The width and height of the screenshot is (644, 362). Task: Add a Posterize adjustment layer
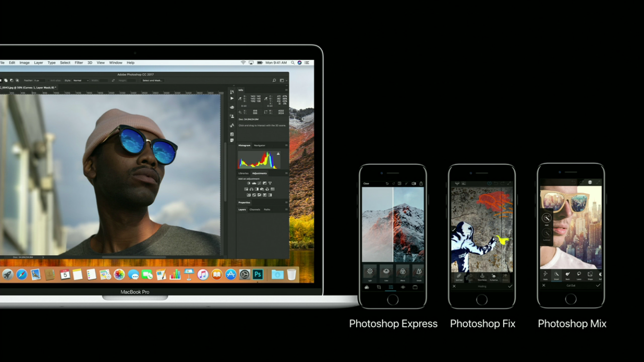click(254, 195)
